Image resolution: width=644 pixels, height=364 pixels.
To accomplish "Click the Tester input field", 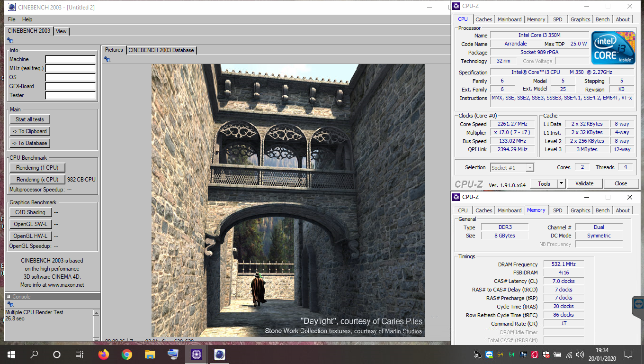I will [71, 96].
